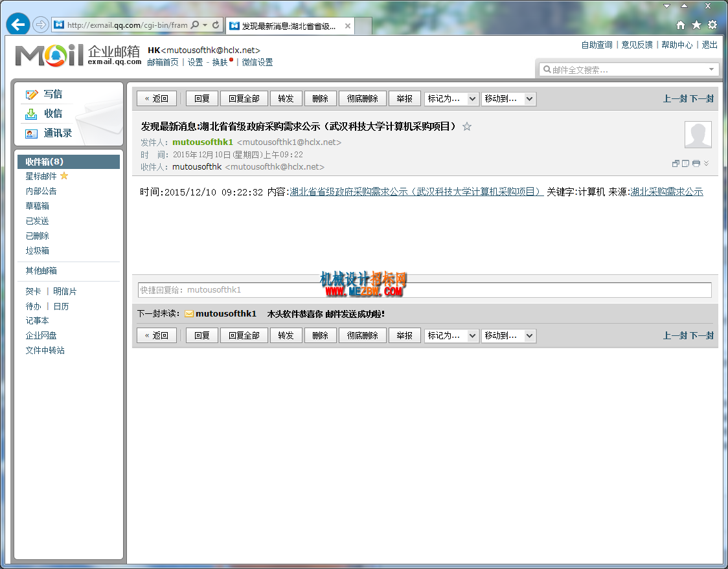Click the browser forward arrow button
728x569 pixels.
pos(41,25)
